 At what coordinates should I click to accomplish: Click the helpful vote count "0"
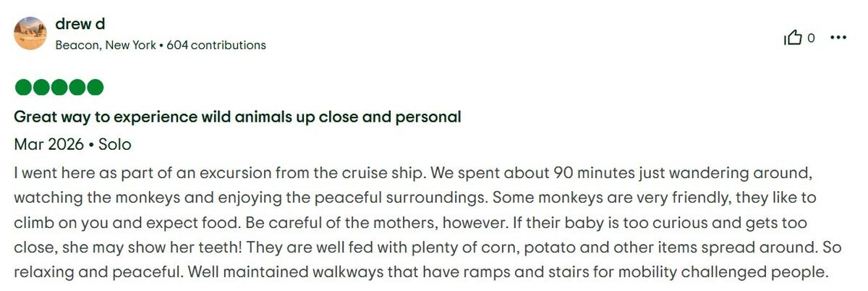[x=812, y=38]
